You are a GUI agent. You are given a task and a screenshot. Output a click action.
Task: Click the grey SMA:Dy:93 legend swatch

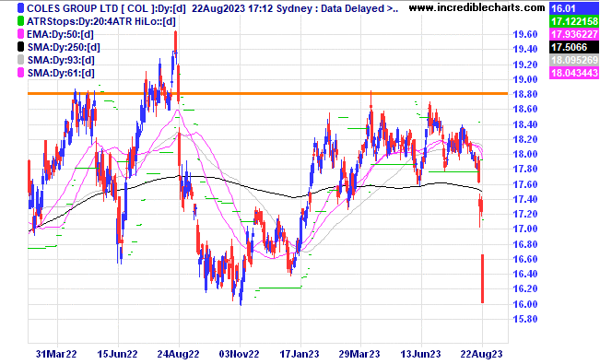pos(20,60)
